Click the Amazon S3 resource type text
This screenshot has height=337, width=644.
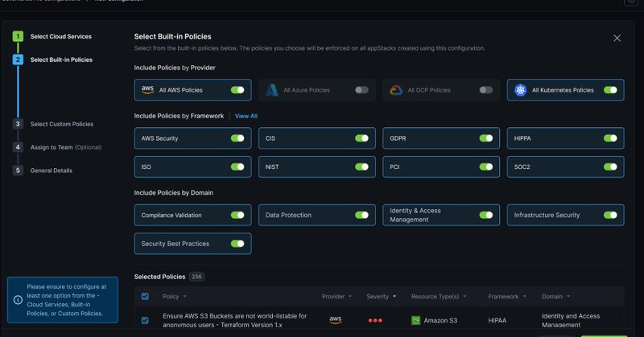click(440, 321)
